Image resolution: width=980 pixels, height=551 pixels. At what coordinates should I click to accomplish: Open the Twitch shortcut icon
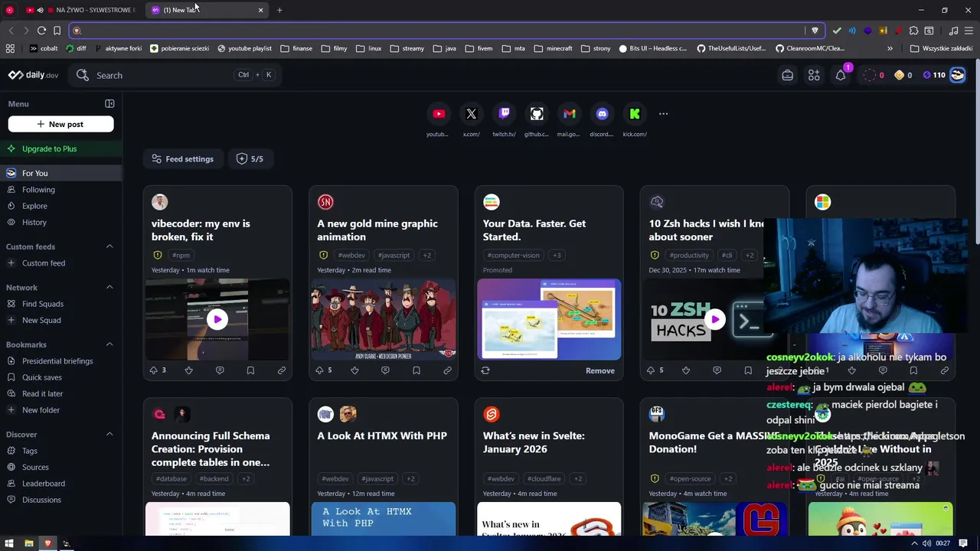tap(504, 114)
